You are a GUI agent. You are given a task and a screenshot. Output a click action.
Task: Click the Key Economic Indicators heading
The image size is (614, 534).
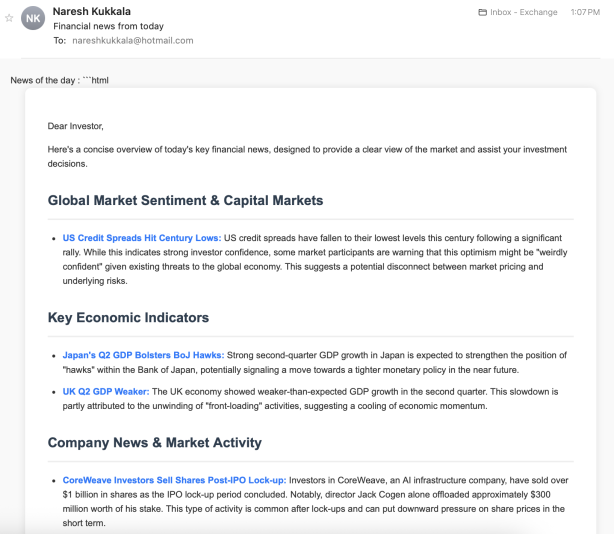tap(128, 318)
